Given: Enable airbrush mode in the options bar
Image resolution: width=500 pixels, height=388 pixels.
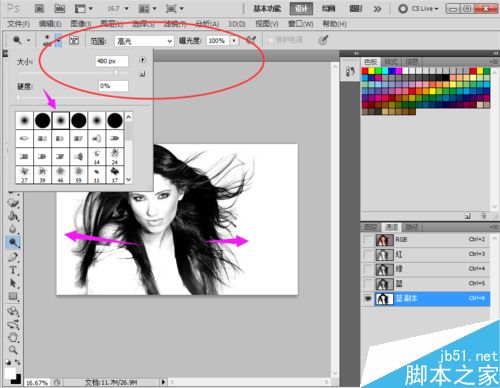Looking at the screenshot, I should click(x=251, y=40).
